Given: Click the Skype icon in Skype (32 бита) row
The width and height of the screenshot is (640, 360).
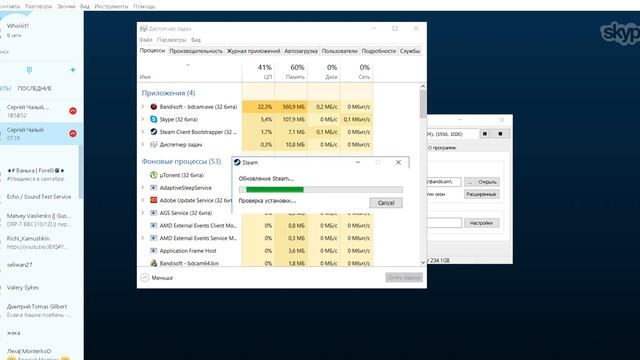Looking at the screenshot, I should [x=153, y=119].
